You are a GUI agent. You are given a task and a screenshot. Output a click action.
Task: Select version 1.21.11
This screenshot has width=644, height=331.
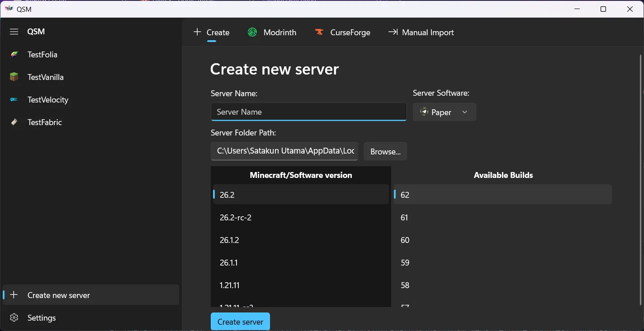301,285
